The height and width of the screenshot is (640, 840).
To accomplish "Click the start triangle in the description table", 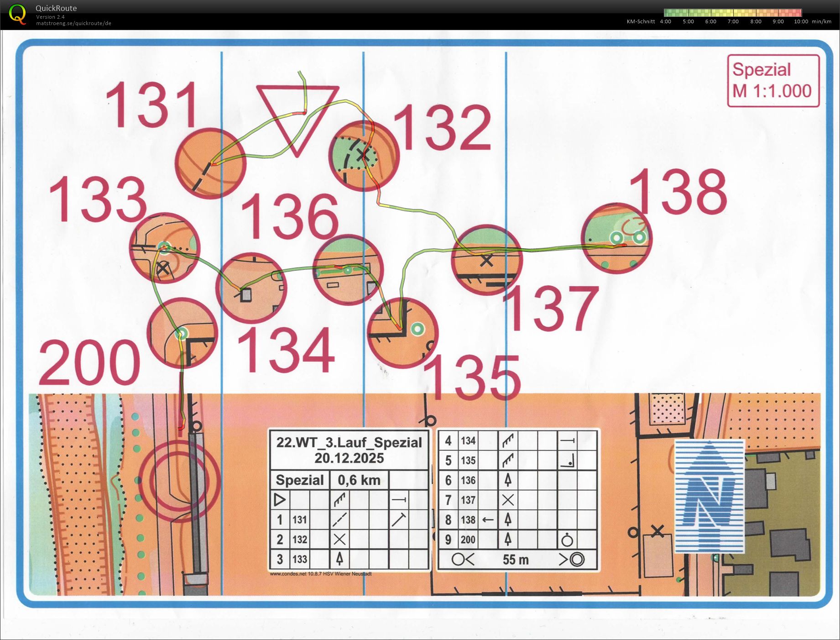I will (x=279, y=500).
